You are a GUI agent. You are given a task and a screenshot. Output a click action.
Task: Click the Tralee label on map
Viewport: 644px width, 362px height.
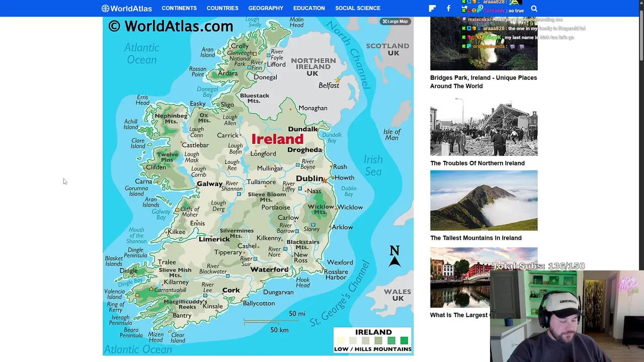pos(167,262)
